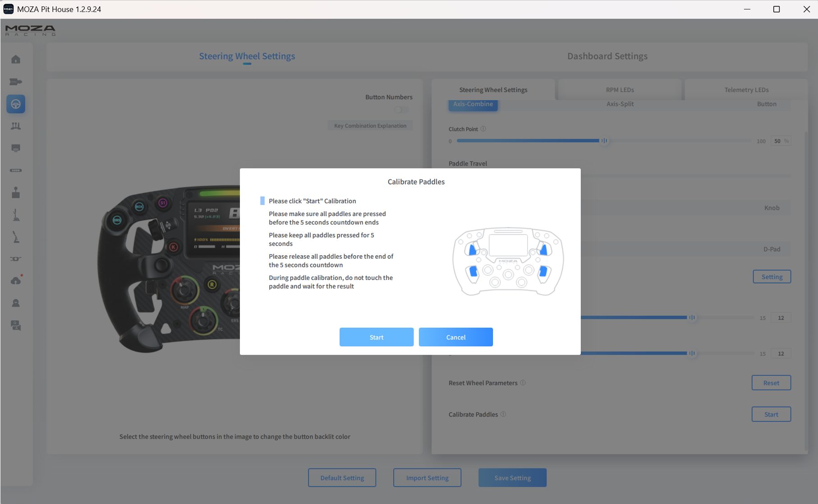Select the Axis-Combine paddle mode
Image resolution: width=818 pixels, height=504 pixels.
[473, 104]
